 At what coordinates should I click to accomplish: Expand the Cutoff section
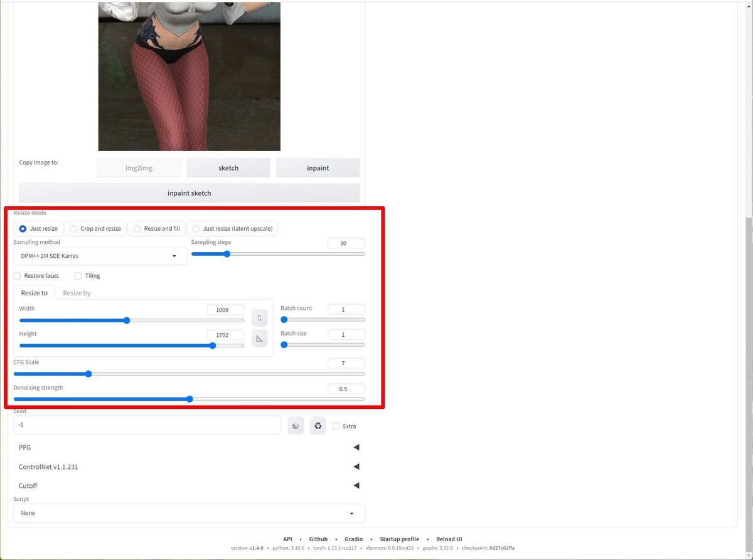pyautogui.click(x=189, y=485)
